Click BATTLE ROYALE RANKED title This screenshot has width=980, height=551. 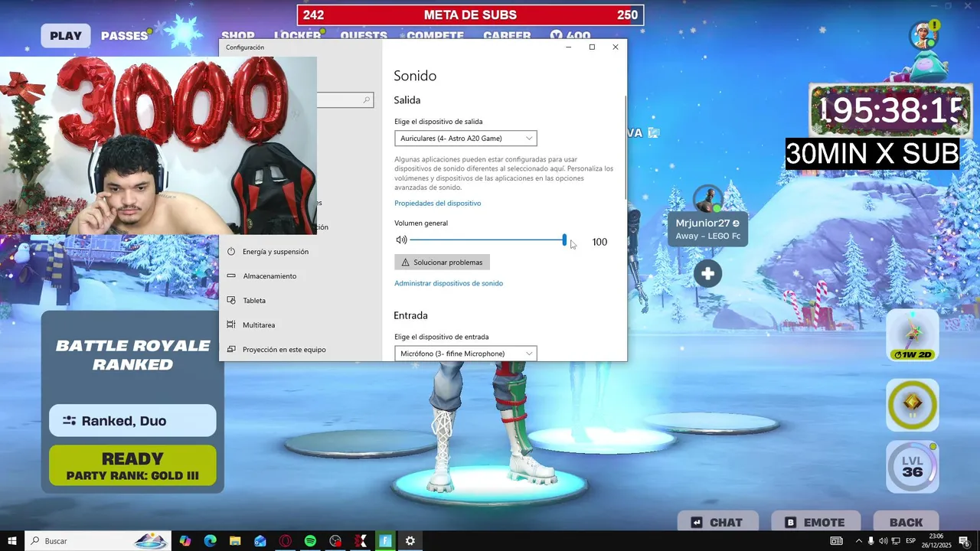(132, 355)
